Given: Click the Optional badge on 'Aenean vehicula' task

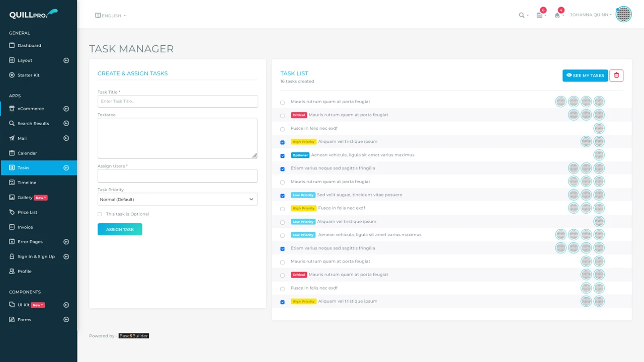Looking at the screenshot, I should [x=300, y=155].
